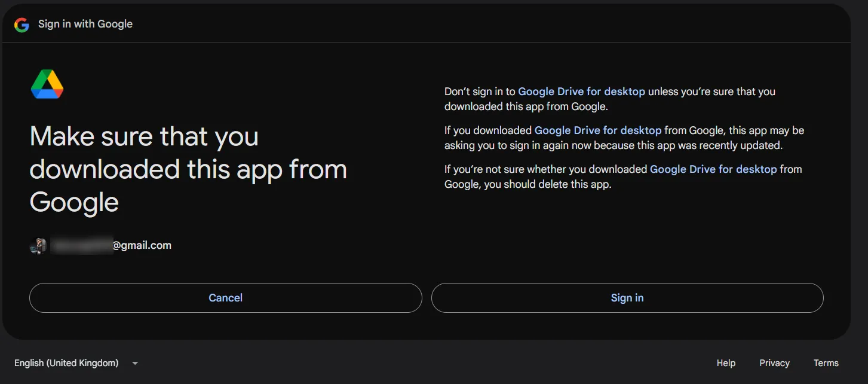Confirm with the Sign in button
This screenshot has width=868, height=384.
627,298
